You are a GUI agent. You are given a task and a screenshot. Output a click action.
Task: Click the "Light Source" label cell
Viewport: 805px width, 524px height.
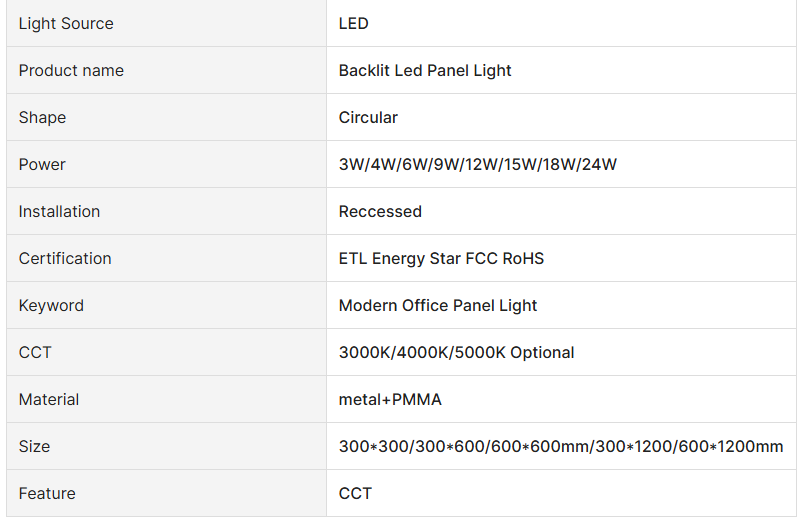[x=66, y=23]
